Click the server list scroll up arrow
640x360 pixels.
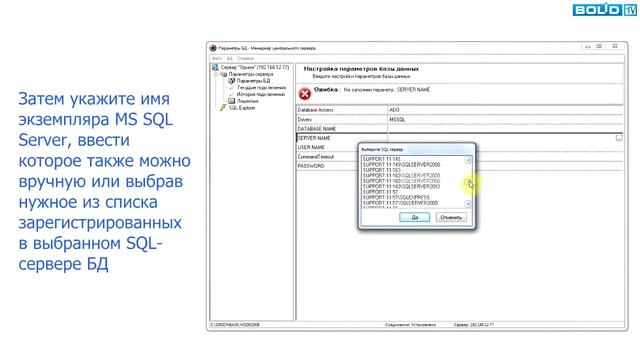pos(468,160)
